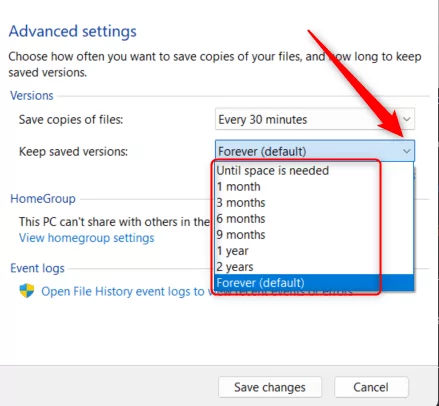Click the Keep saved versions label
439x406 pixels.
[73, 152]
